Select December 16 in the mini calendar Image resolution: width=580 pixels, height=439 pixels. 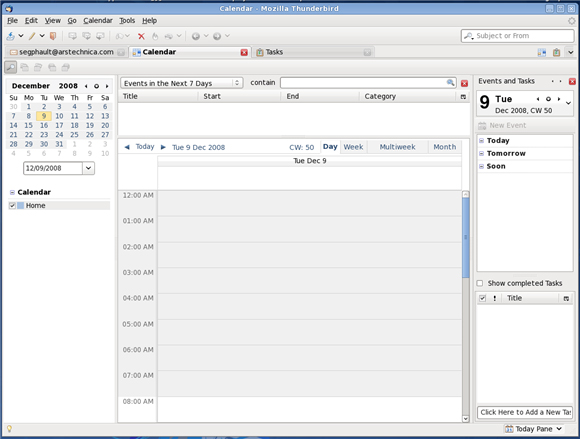pos(44,125)
